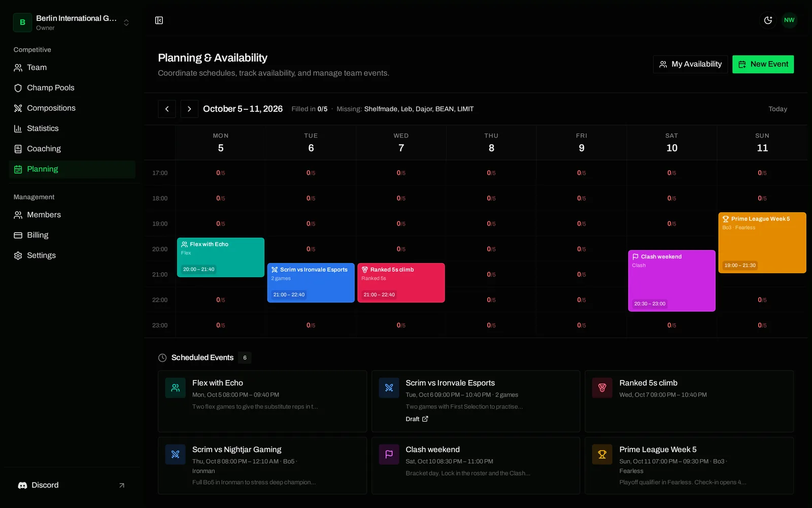The width and height of the screenshot is (812, 508).
Task: Click the Scrim vs Ironvale Esports card swords icon
Action: 389,388
